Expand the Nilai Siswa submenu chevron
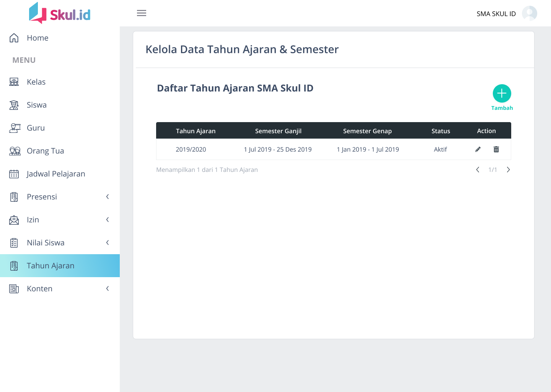The width and height of the screenshot is (551, 392). point(108,243)
